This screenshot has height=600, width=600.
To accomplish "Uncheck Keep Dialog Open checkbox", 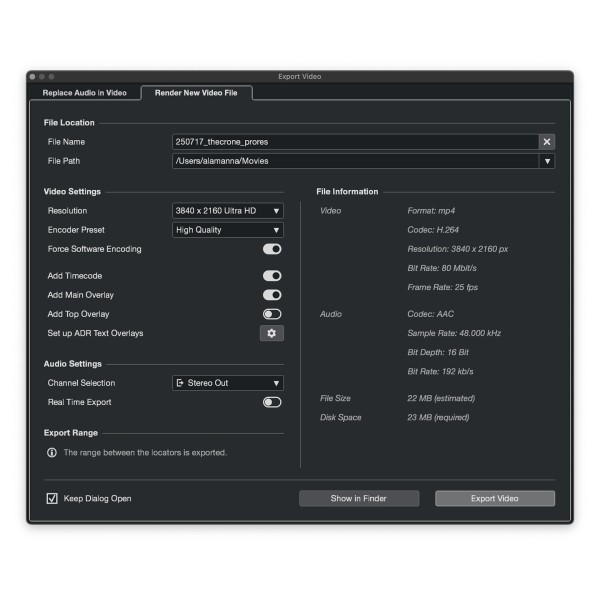I will (x=52, y=498).
